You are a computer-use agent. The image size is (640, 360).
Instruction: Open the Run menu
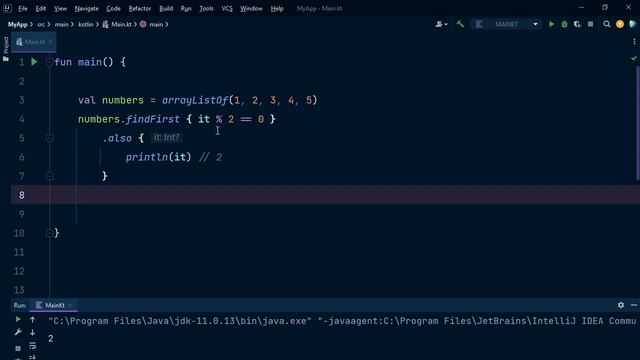(186, 8)
